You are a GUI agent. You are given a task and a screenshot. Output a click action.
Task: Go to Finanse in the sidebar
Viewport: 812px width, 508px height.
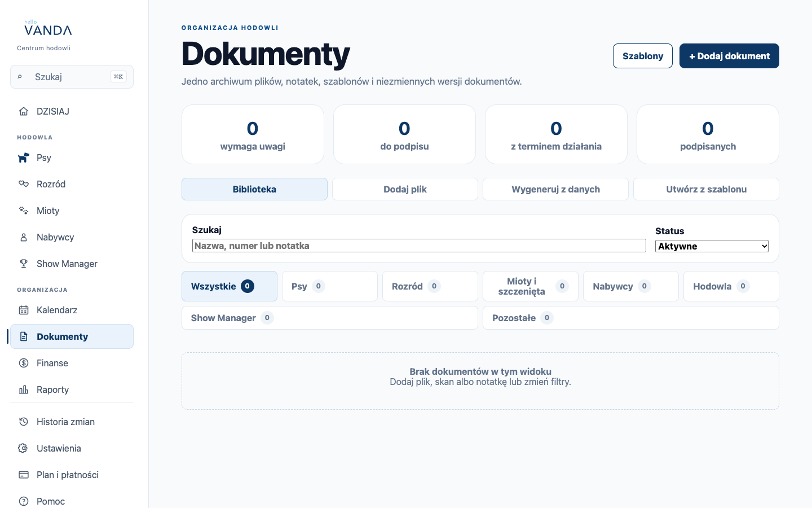[x=72, y=363]
